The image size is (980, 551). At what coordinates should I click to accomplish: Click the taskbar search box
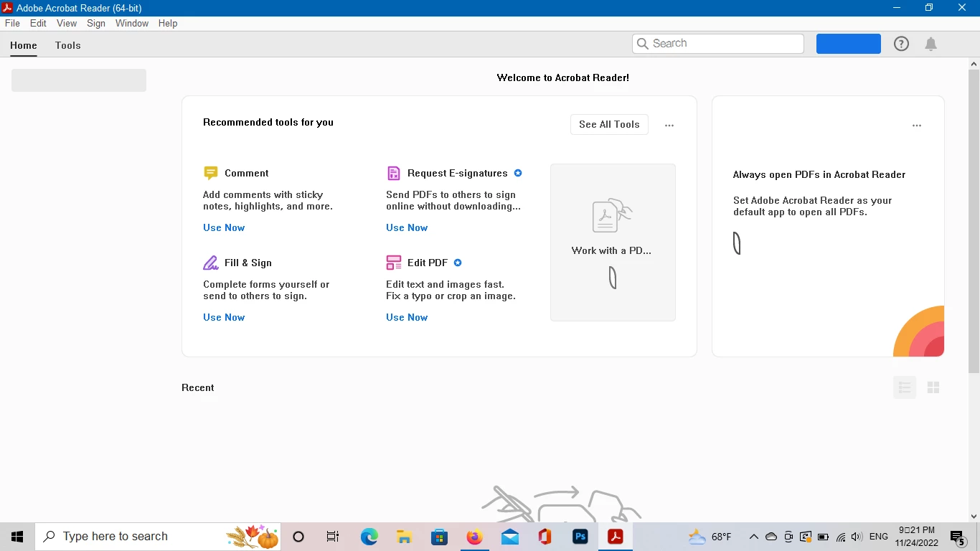(x=158, y=537)
